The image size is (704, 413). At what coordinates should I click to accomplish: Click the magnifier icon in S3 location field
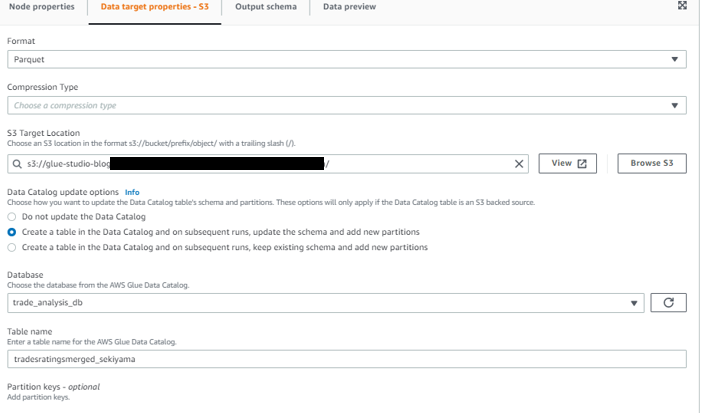coord(17,164)
